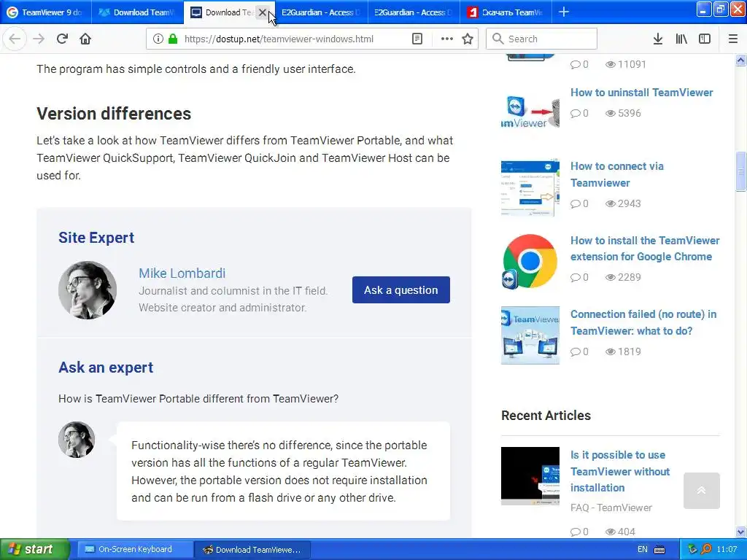
Task: Switch to the TeamViewer 9 Google tab
Action: coord(44,12)
